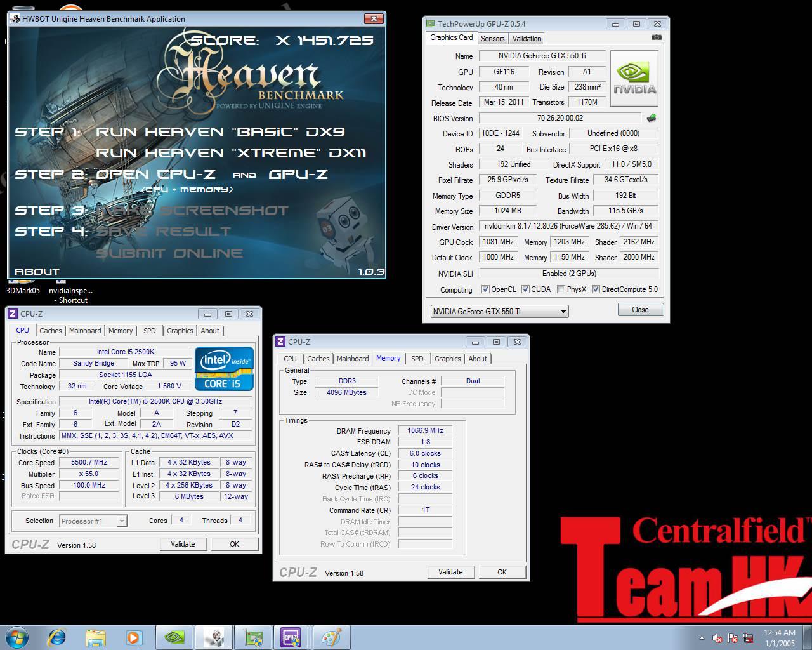The height and width of the screenshot is (650, 812).
Task: Open GPU selection dropdown in GPU-Z
Action: [499, 311]
